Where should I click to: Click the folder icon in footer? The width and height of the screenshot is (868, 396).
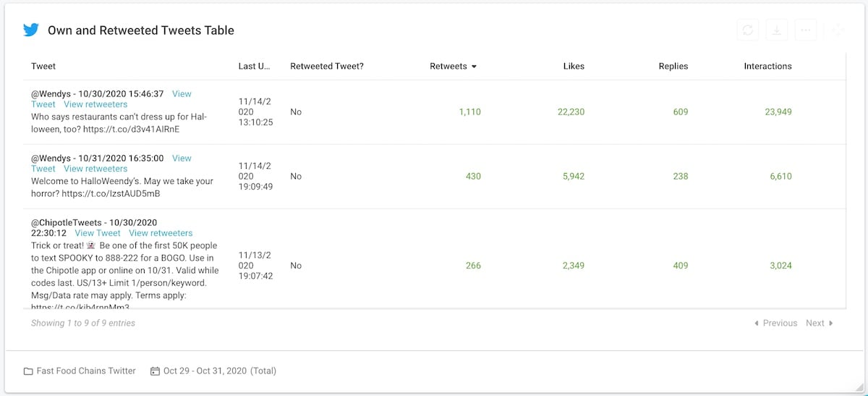pos(28,371)
